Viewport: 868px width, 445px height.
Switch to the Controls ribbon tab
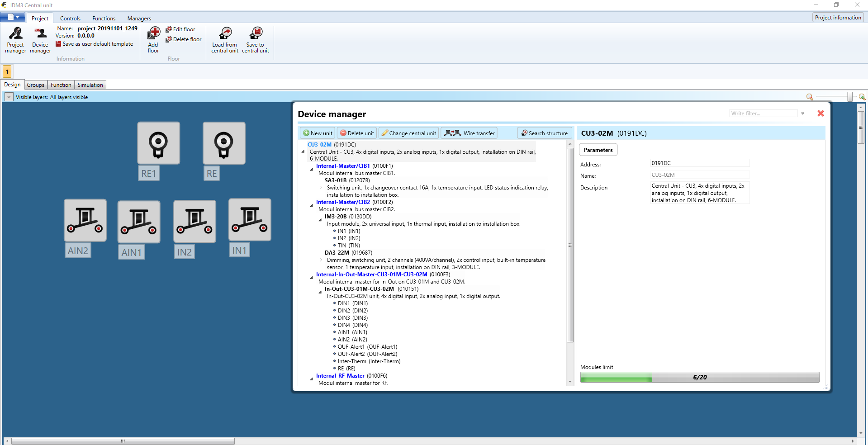(70, 19)
